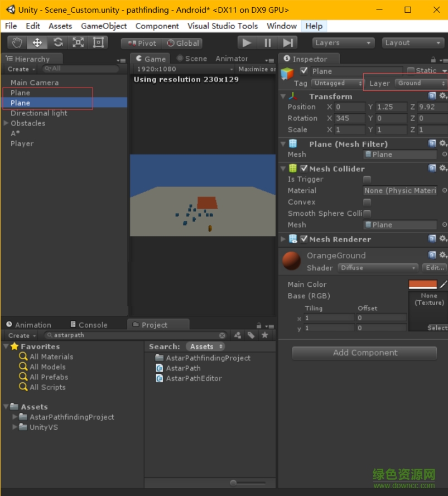Viewport: 448px width, 496px height.
Task: Open the GameObject menu
Action: coord(103,26)
